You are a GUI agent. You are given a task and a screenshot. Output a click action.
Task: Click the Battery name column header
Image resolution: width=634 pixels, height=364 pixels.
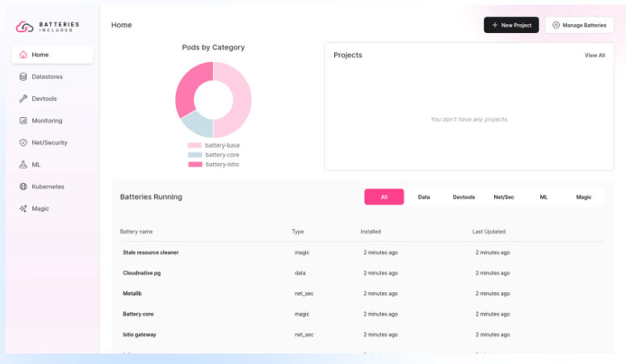coord(136,232)
